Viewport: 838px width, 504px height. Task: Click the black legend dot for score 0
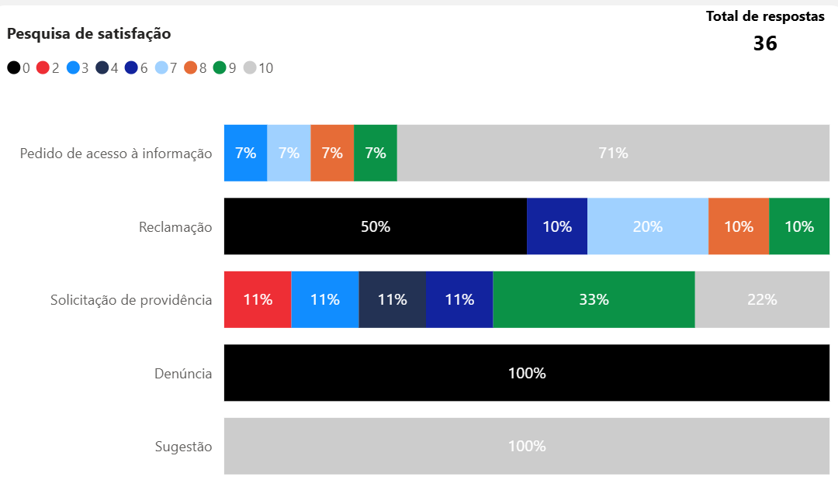pyautogui.click(x=14, y=68)
